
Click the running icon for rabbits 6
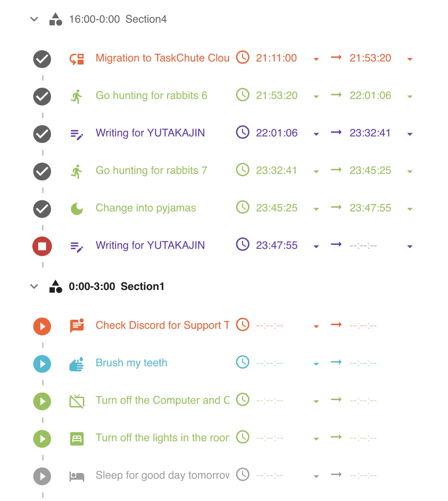tap(77, 96)
